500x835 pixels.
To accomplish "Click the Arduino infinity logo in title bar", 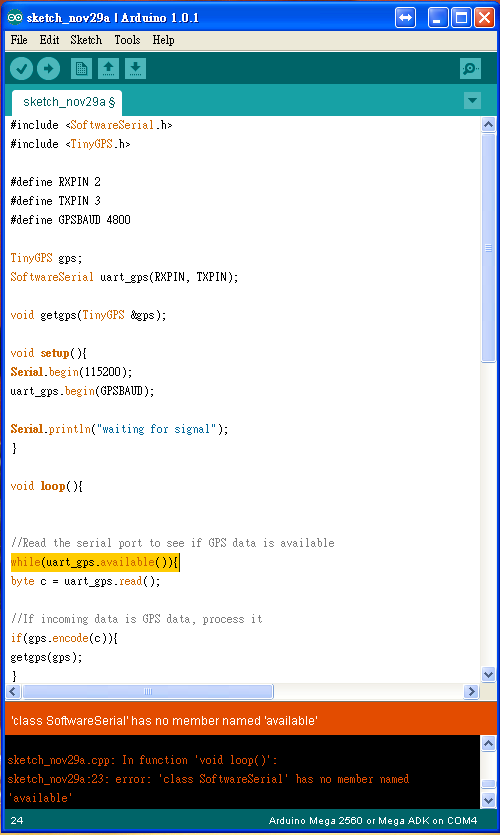I will pos(15,18).
